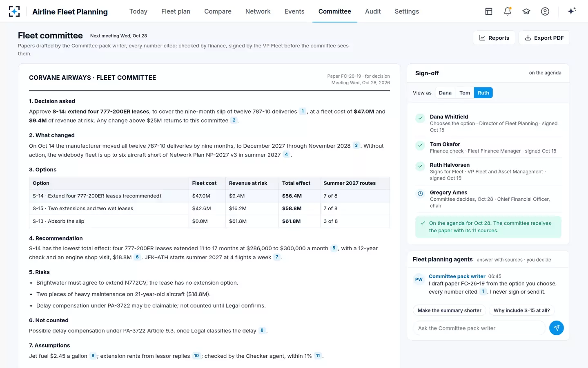588x368 pixels.
Task: Choose 'Make the summary shorter' suggestion
Action: pyautogui.click(x=450, y=310)
